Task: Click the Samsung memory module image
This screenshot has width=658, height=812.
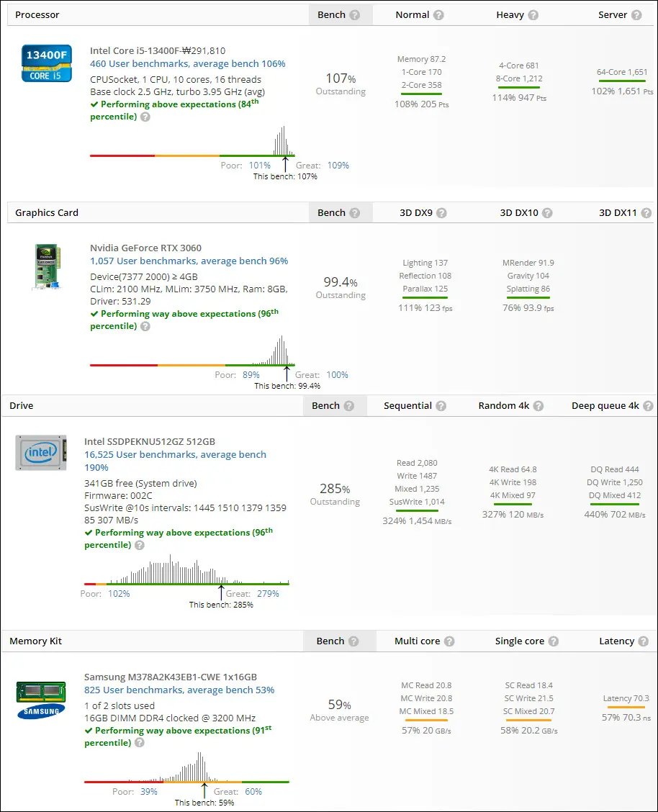Action: click(x=42, y=700)
